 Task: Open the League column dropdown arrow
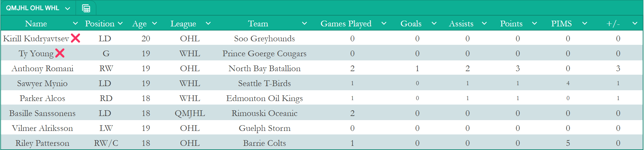208,24
